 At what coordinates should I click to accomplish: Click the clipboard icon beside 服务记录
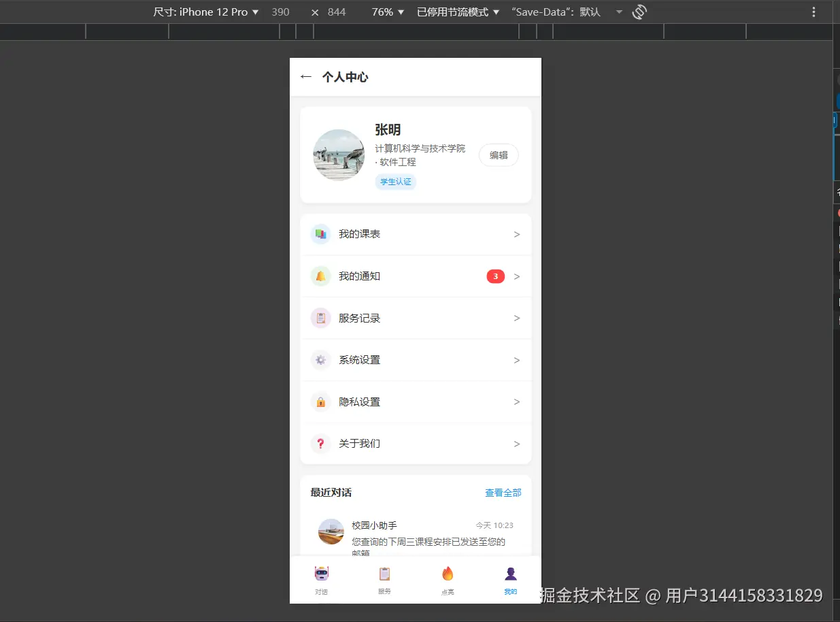(320, 318)
